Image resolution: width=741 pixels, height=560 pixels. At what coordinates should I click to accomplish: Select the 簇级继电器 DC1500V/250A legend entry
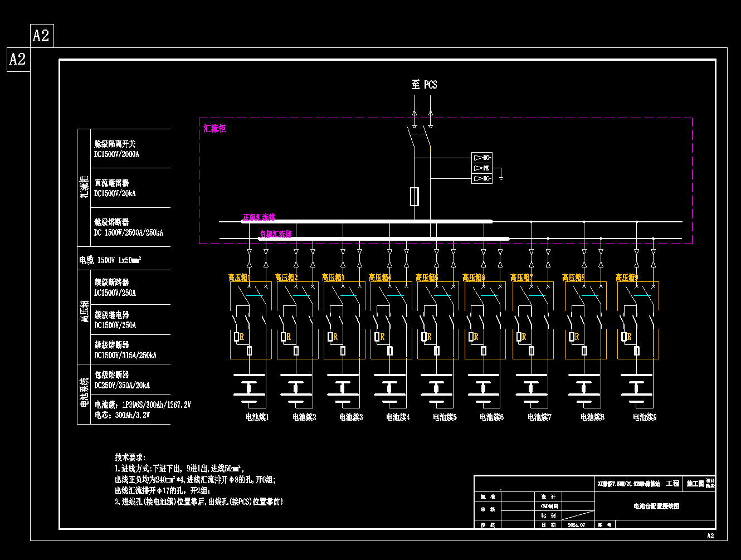coord(115,320)
